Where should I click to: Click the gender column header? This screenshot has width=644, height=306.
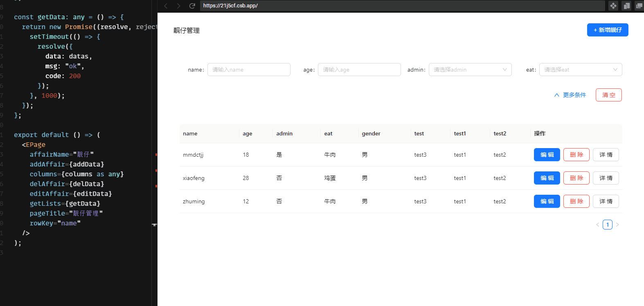pyautogui.click(x=385, y=133)
